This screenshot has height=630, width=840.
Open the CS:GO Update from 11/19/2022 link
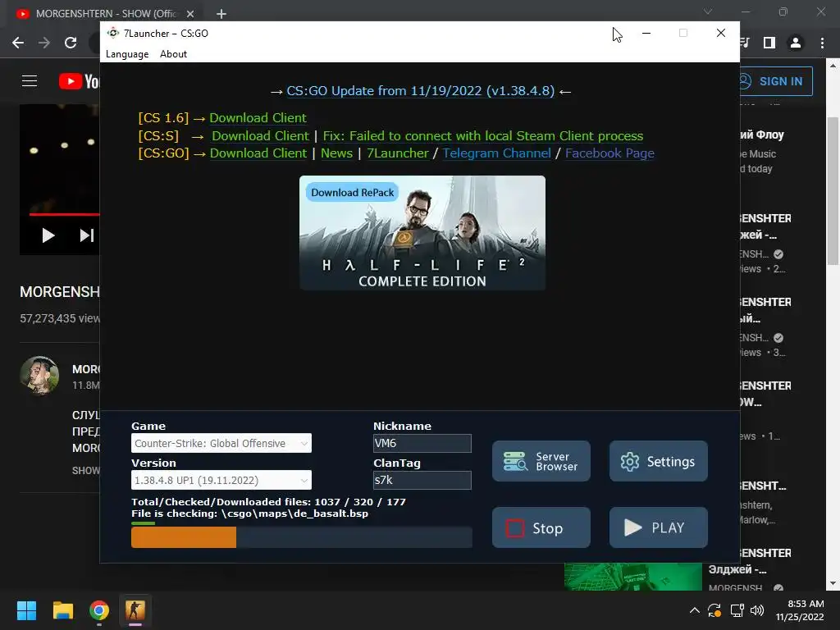pos(421,90)
